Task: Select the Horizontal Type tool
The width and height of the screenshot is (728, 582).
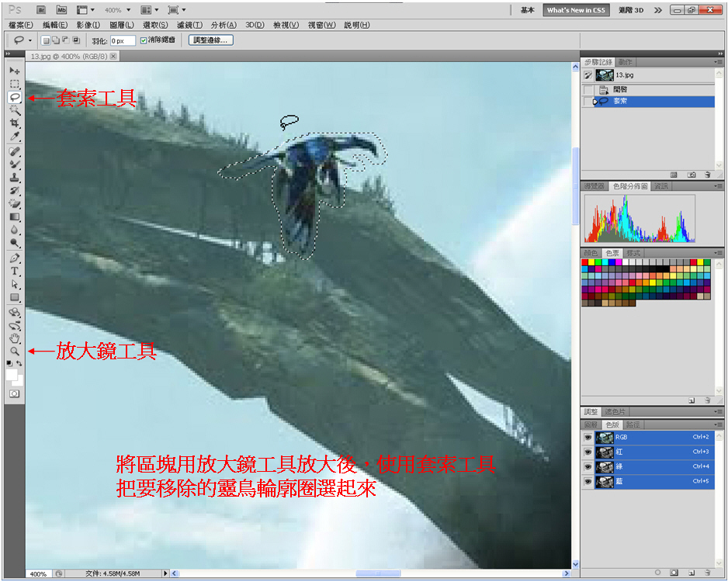Action: (15, 271)
